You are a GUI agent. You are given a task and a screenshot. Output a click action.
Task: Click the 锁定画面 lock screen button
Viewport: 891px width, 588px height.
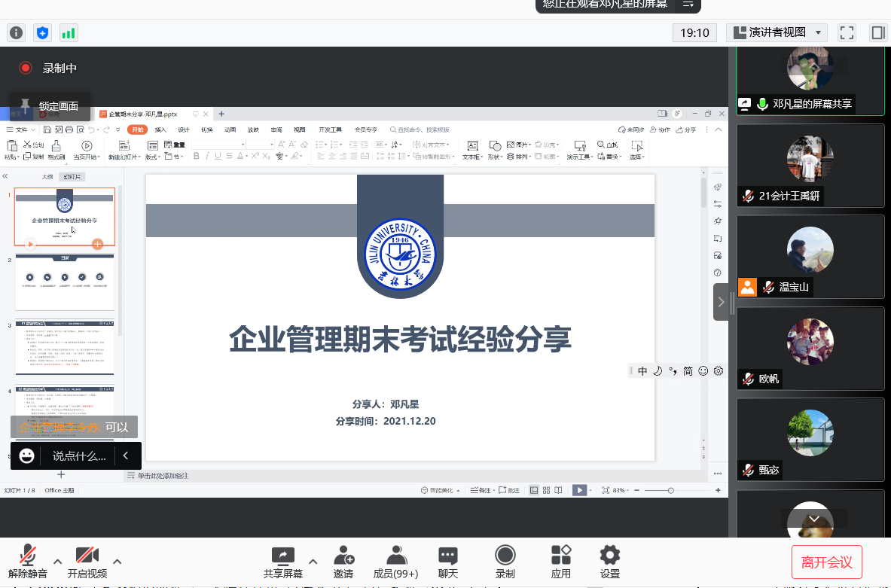tap(50, 105)
